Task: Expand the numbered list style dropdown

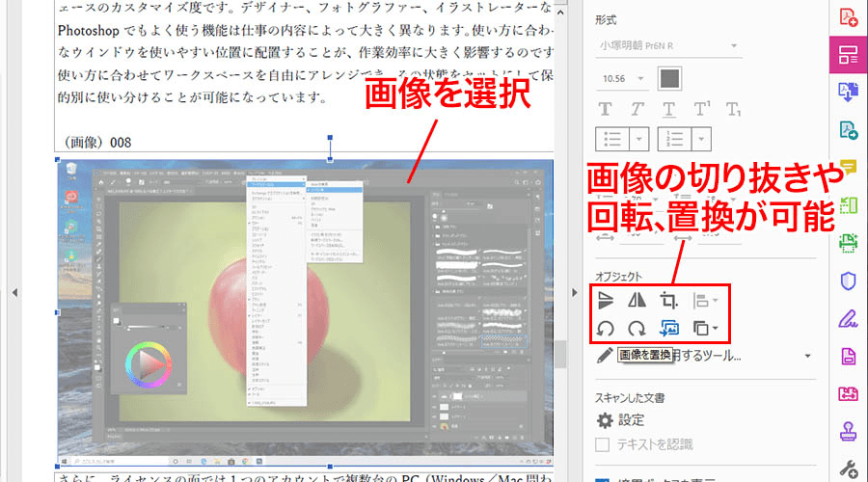Action: tap(701, 139)
